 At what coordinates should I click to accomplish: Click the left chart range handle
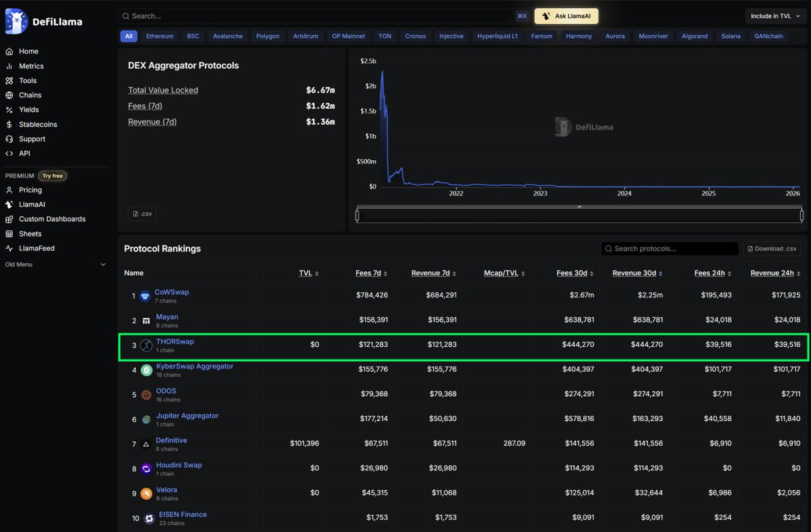(357, 216)
